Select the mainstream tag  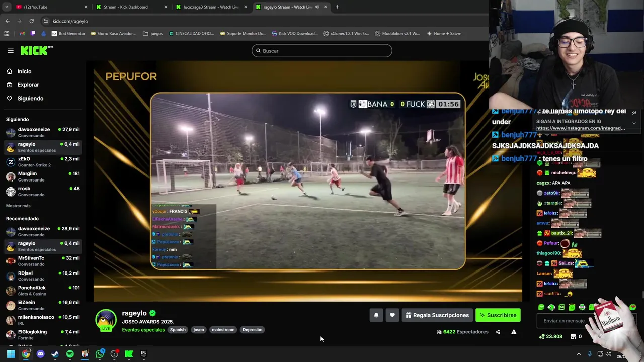pyautogui.click(x=223, y=330)
